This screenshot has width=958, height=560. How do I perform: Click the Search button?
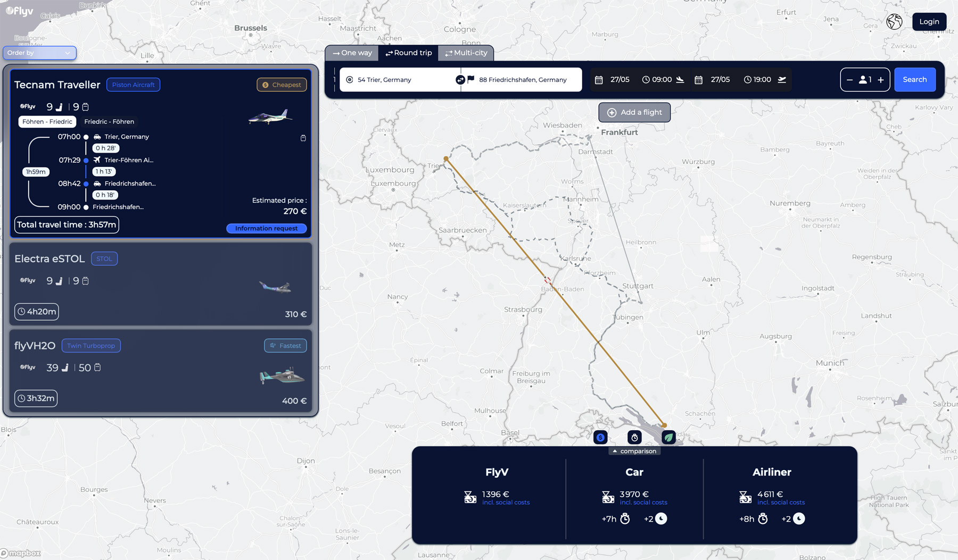pos(914,79)
